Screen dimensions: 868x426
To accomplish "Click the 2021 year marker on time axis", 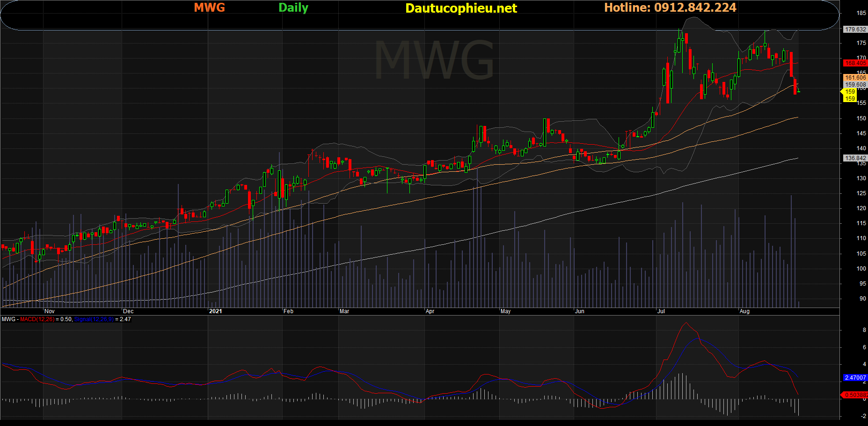I will click(x=215, y=311).
